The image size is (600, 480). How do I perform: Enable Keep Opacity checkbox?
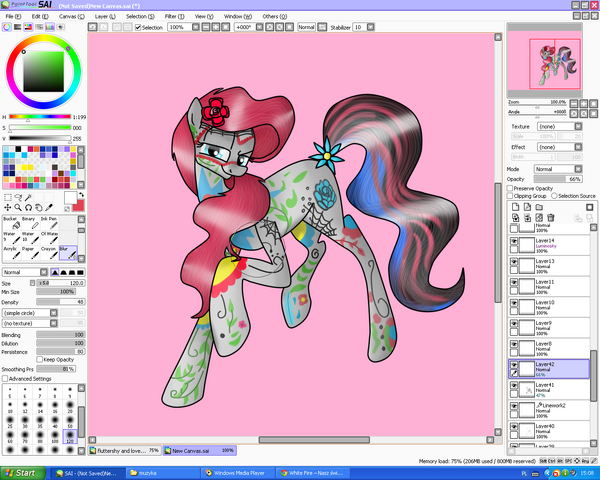[x=39, y=359]
